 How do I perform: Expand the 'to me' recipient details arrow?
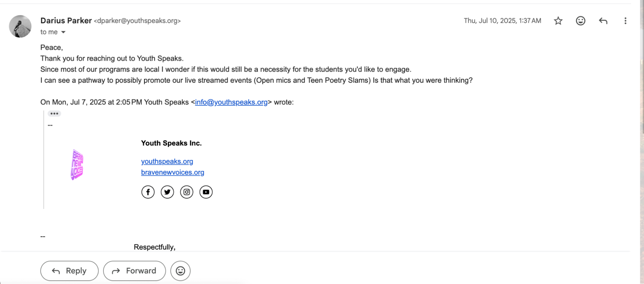[x=63, y=32]
